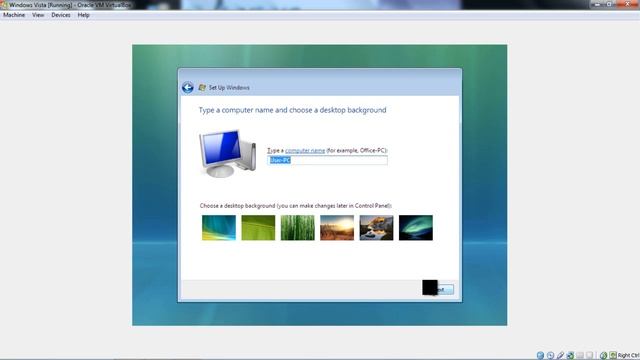Click the shared folders status icon
The height and width of the screenshot is (360, 640).
[580, 356]
